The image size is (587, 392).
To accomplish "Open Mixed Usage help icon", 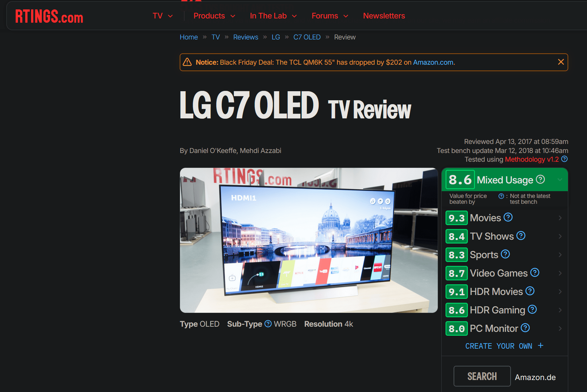I will point(540,179).
